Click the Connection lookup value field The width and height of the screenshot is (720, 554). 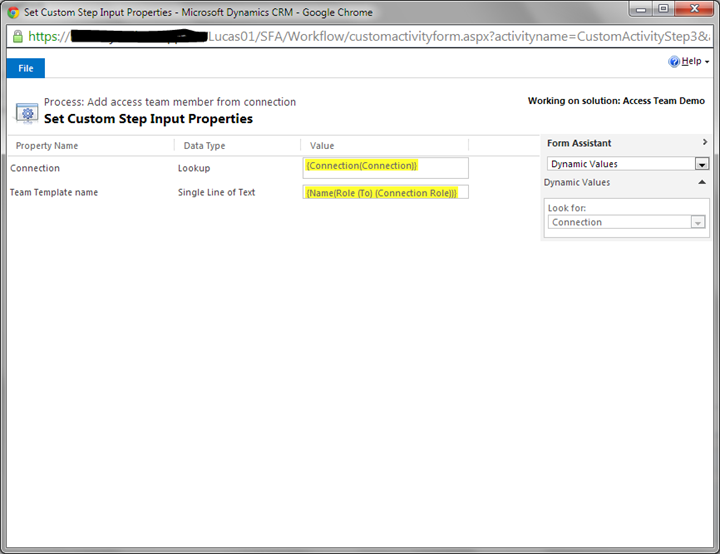[386, 168]
